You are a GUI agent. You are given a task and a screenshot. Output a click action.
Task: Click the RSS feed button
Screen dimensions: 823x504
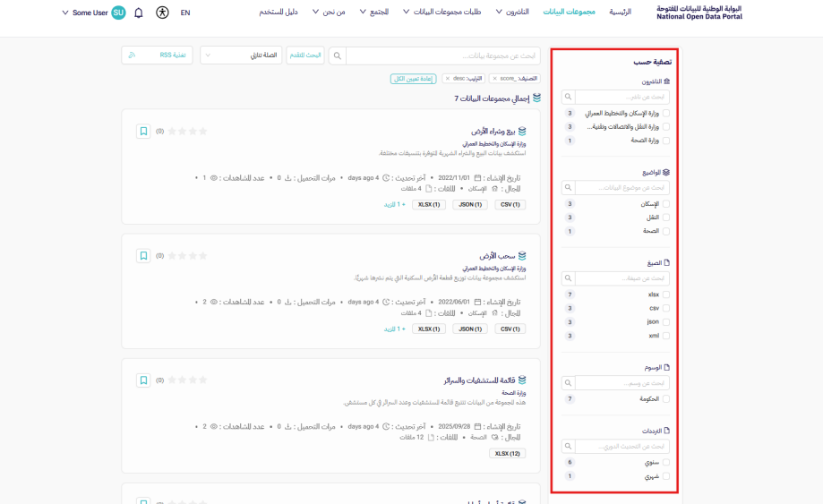point(157,56)
